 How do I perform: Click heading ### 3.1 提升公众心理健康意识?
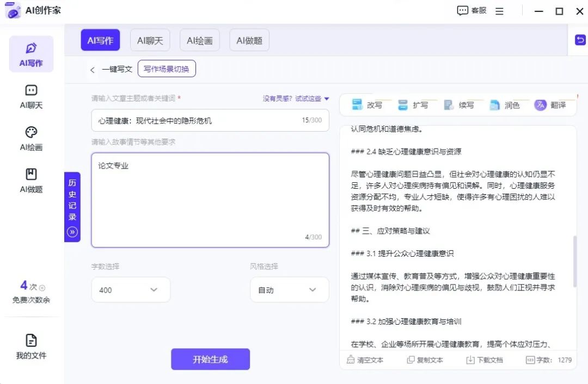[x=402, y=253]
